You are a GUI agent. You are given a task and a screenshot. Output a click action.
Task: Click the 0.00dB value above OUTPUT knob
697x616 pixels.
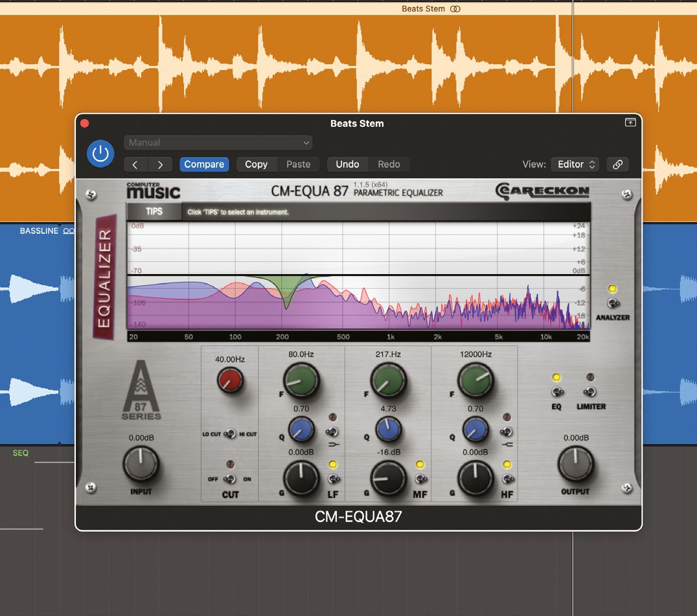(576, 438)
